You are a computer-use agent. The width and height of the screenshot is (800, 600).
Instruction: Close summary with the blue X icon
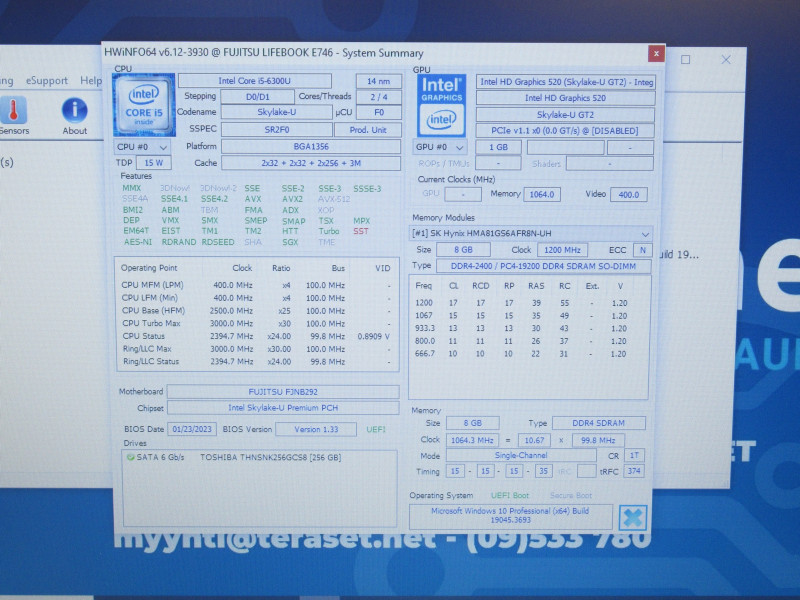(633, 518)
